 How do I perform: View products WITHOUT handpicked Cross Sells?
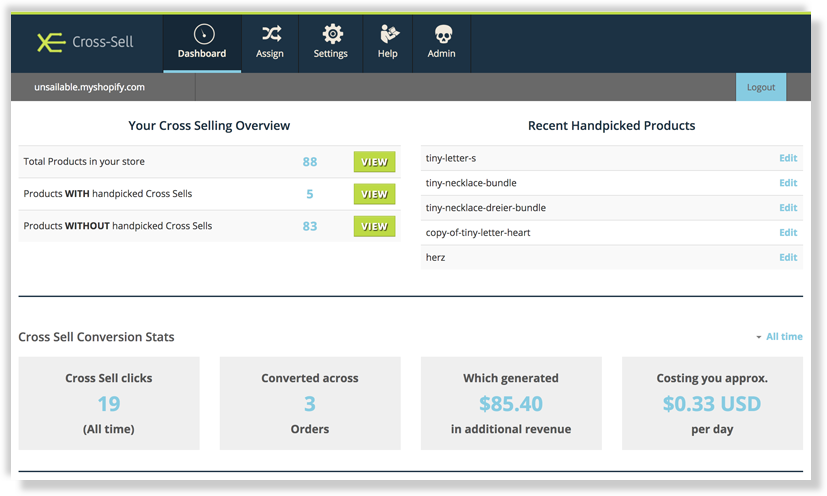point(374,226)
